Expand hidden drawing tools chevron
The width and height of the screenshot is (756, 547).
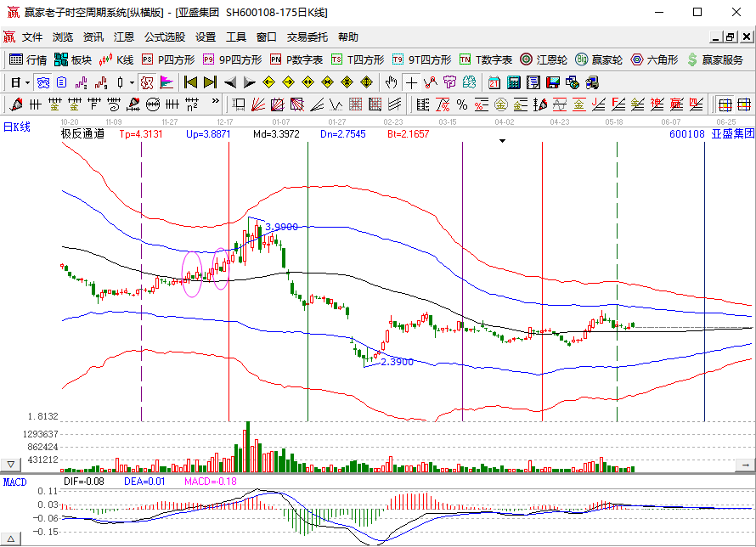(x=215, y=101)
